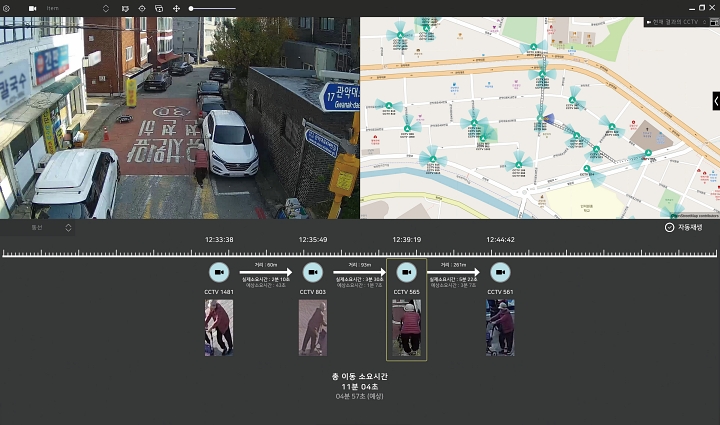Open the CCTV 561 person thumbnail

pos(500,328)
